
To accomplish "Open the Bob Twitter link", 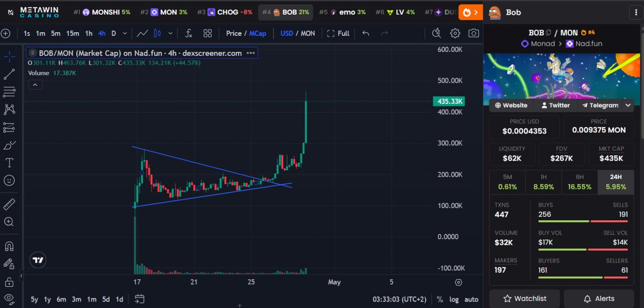I will (x=555, y=105).
